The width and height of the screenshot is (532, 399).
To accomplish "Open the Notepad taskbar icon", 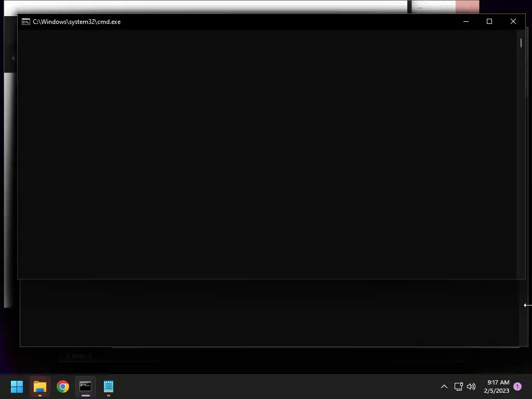I will [109, 387].
